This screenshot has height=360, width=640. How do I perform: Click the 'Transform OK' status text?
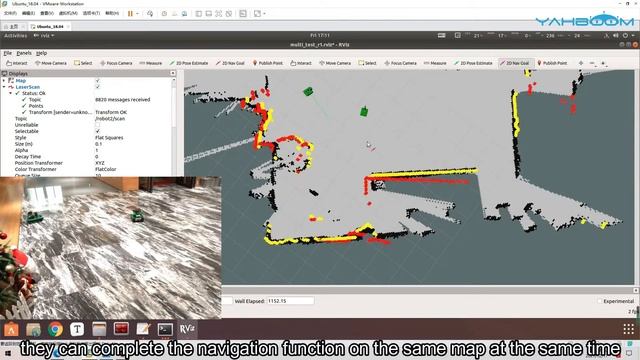[x=111, y=112]
